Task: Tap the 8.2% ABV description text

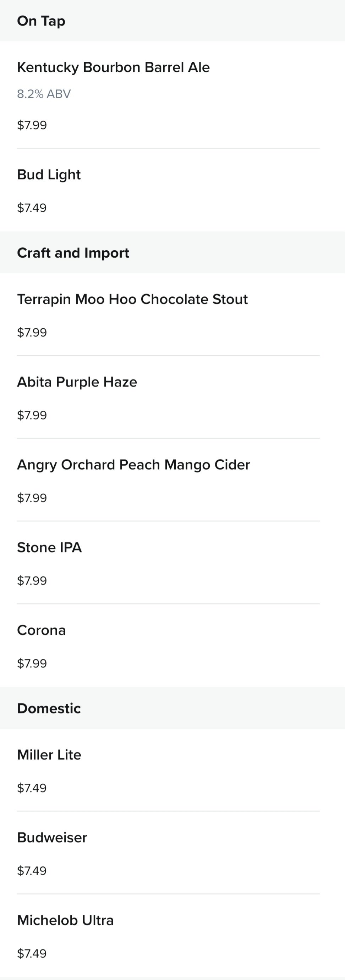Action: point(44,94)
